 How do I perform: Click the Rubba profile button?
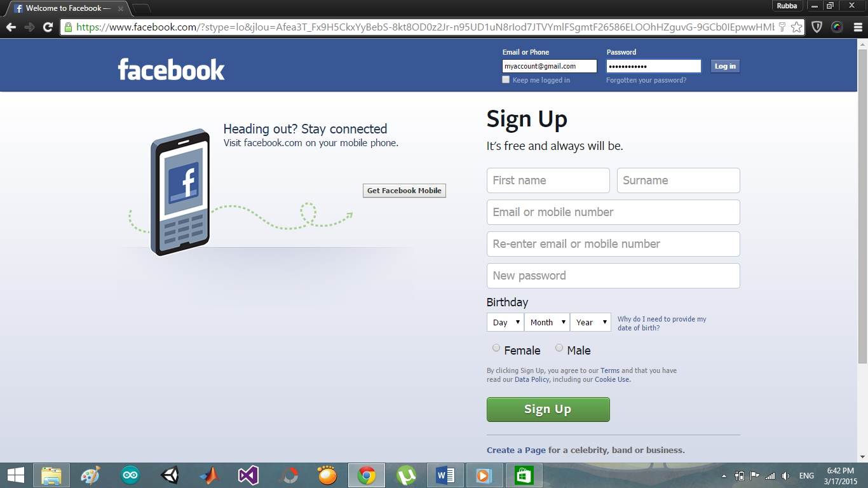(x=787, y=6)
